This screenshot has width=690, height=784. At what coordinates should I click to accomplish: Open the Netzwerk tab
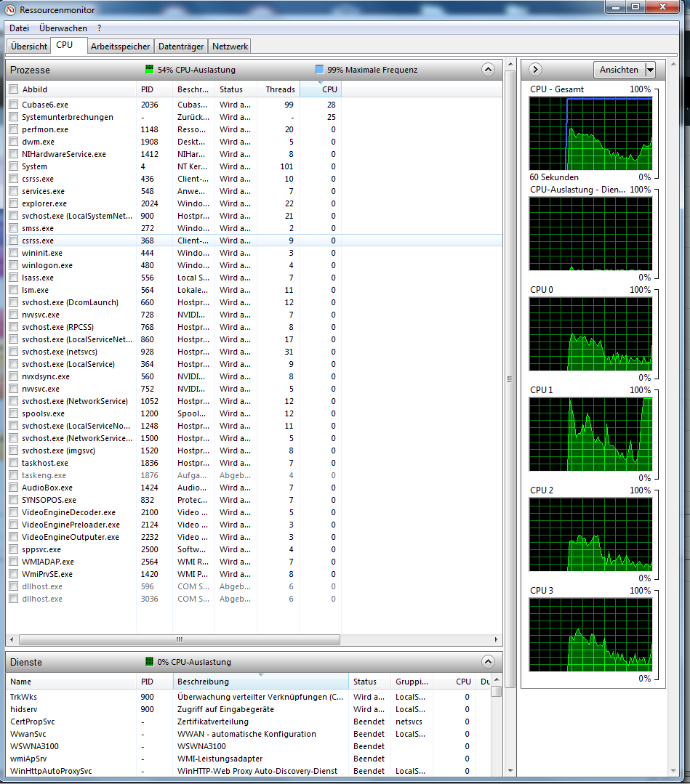pos(230,46)
